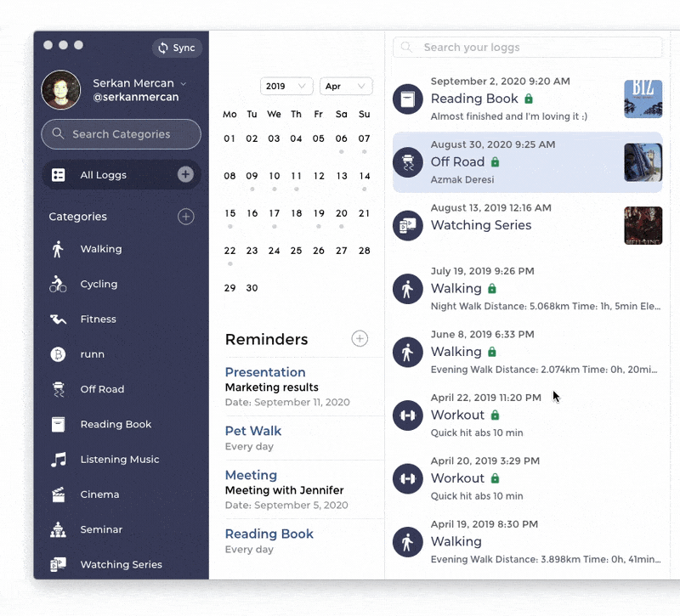Click the Marketing results reminder text

(x=272, y=387)
